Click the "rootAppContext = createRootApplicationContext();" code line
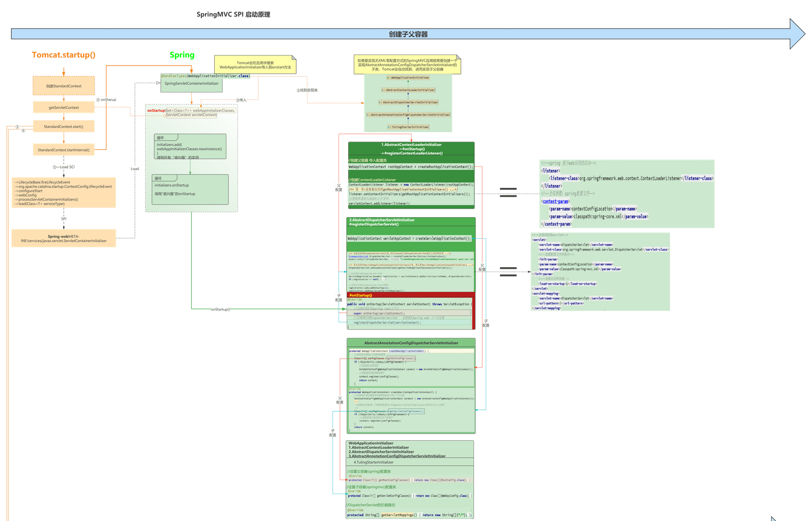 tap(411, 167)
